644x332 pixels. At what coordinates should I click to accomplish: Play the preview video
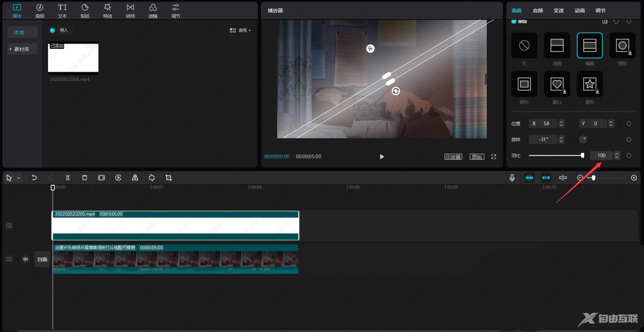click(382, 157)
